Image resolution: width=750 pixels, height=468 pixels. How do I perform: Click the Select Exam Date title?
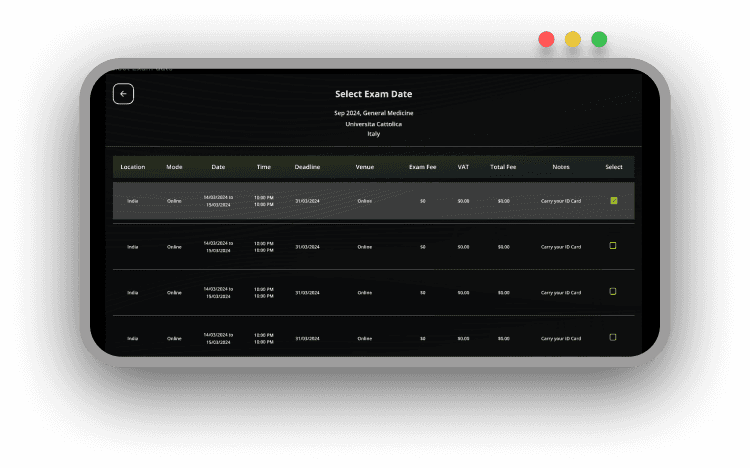coord(373,94)
